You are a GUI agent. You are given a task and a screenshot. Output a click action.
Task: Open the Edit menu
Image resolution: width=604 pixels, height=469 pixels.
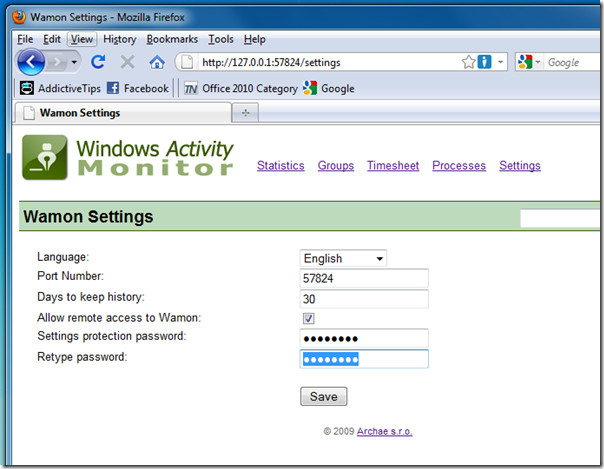tap(52, 39)
